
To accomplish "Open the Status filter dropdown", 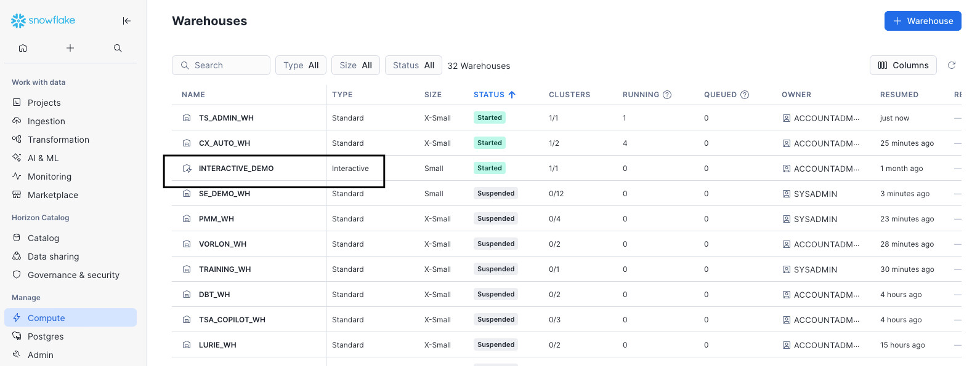I will coord(413,65).
